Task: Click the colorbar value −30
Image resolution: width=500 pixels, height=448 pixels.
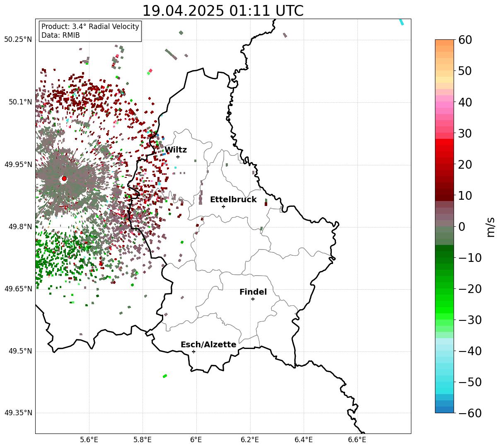Action: click(x=470, y=320)
